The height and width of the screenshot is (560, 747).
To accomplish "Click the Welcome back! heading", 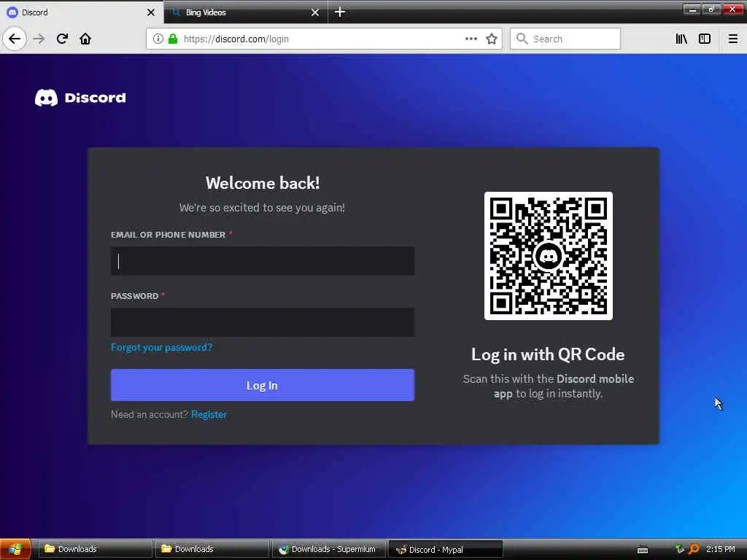I will pos(263,183).
